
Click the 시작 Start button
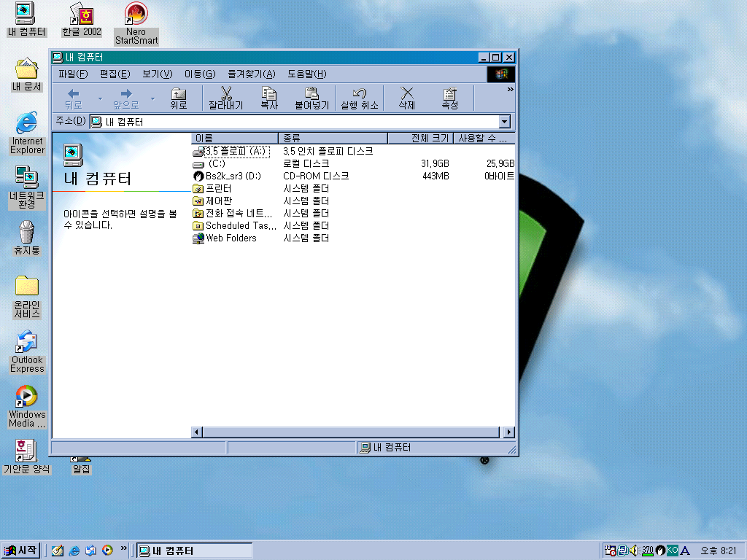click(21, 551)
